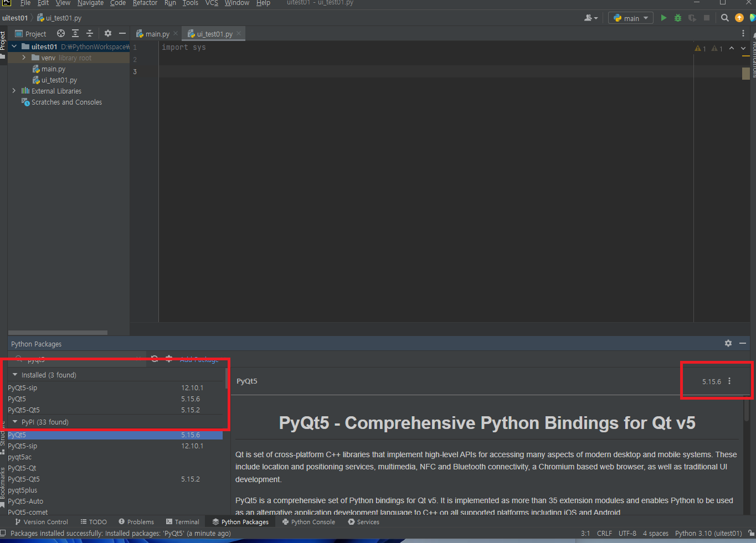Viewport: 756px width, 543px height.
Task: Click Select Opened File crosshair icon
Action: click(x=61, y=33)
